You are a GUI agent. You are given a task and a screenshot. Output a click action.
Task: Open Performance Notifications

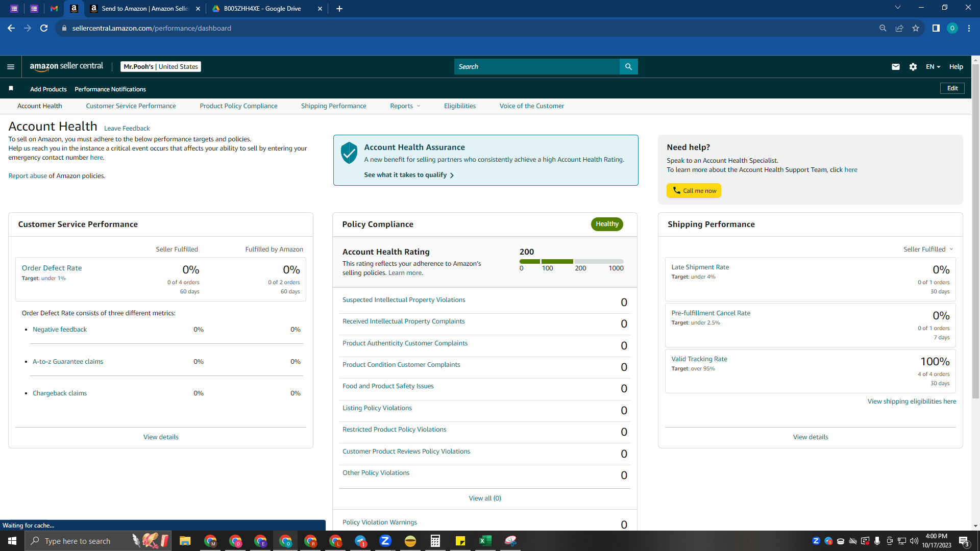click(110, 89)
